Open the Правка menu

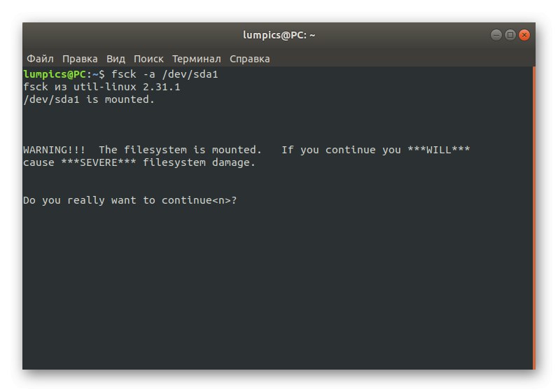click(80, 59)
